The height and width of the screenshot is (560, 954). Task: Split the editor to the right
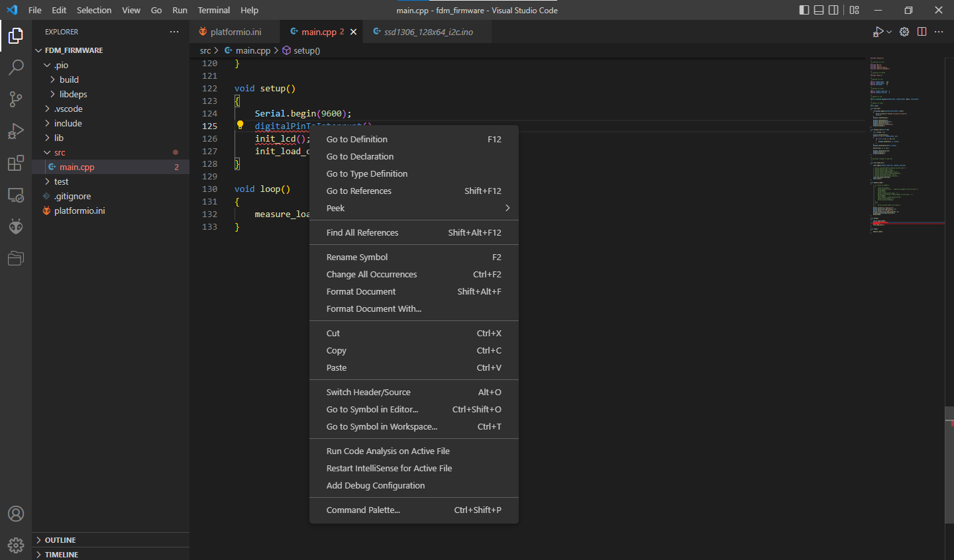(922, 32)
